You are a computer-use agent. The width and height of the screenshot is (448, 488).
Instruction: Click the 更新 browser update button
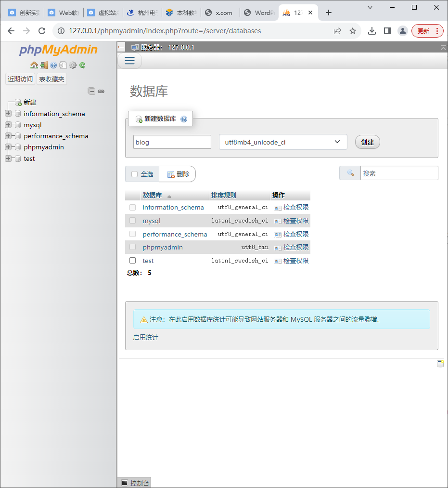point(427,31)
